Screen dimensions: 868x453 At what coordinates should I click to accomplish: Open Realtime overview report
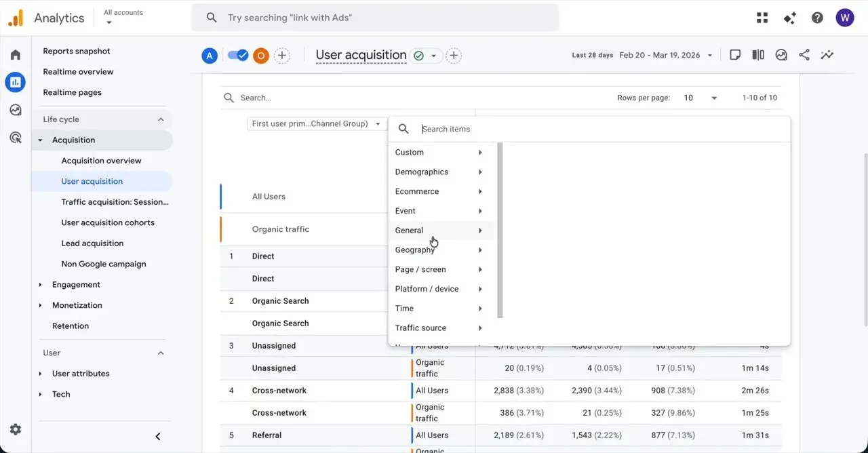78,72
